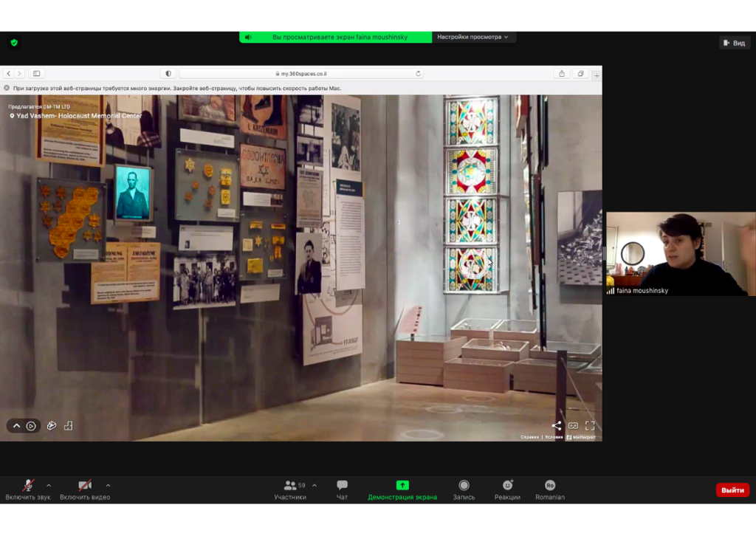The image size is (756, 536).
Task: Click the Matterport share icon
Action: (x=557, y=425)
